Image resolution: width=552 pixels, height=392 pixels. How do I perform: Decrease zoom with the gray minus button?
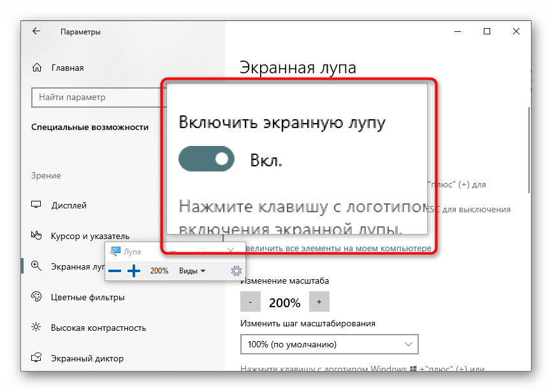[x=251, y=302]
